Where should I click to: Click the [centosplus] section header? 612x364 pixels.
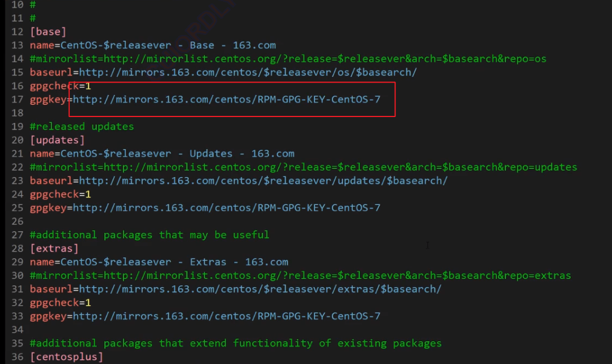pyautogui.click(x=66, y=356)
